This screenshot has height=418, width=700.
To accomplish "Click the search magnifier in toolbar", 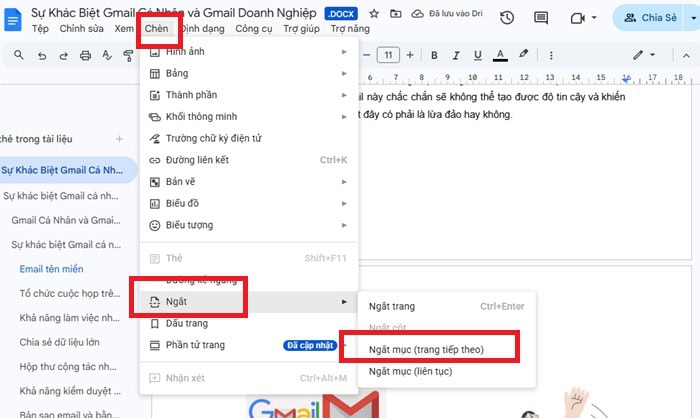I will pyautogui.click(x=20, y=55).
